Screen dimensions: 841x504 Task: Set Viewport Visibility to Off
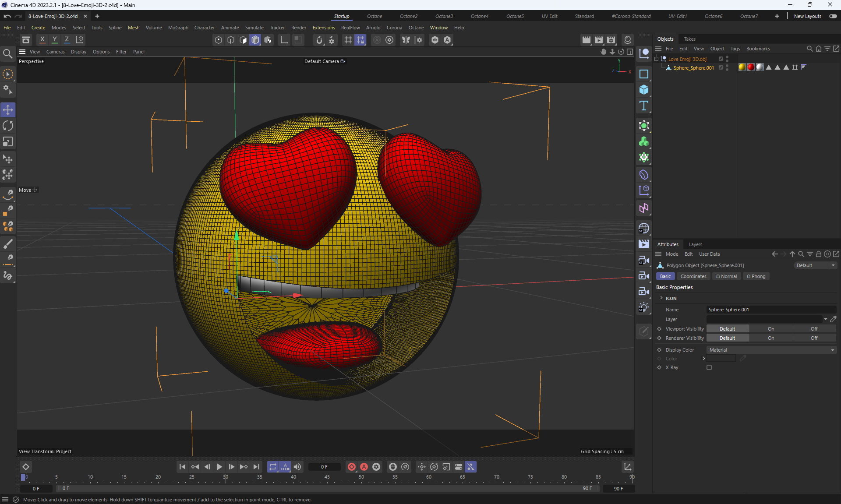point(814,329)
